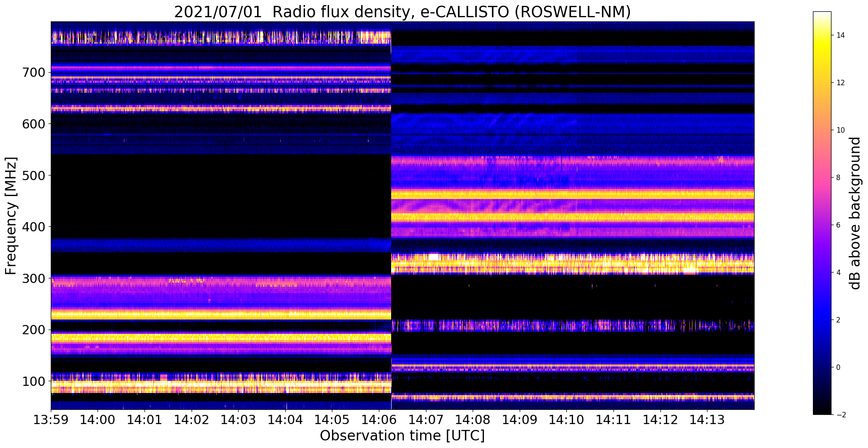The width and height of the screenshot is (868, 448).
Task: Click the 14:05 time tick label
Action: pos(332,419)
